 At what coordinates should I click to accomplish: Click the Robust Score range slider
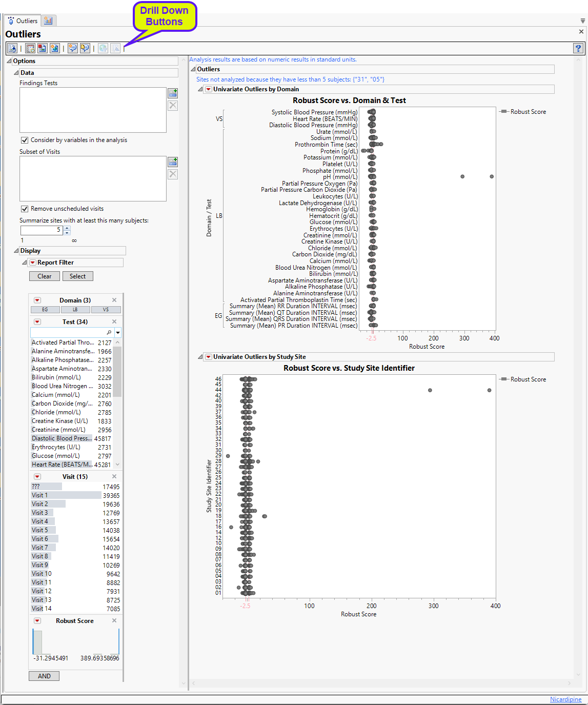click(76, 641)
